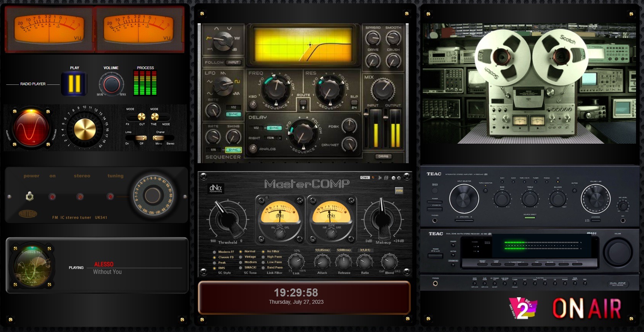Toggle the SEQUENCER section SYNC button
The image size is (644, 332).
[x=233, y=150]
